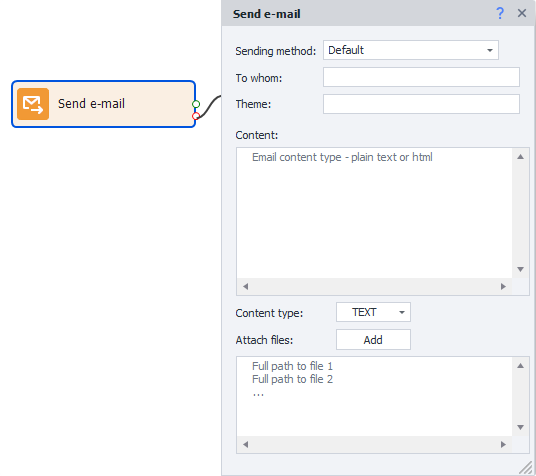Click the Add button for attachments
The height and width of the screenshot is (476, 536).
pos(373,340)
